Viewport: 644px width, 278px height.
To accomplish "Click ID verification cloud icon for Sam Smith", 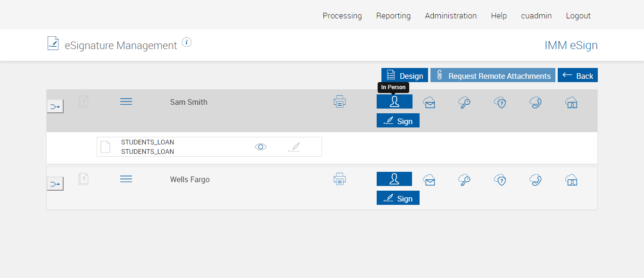I will (571, 102).
